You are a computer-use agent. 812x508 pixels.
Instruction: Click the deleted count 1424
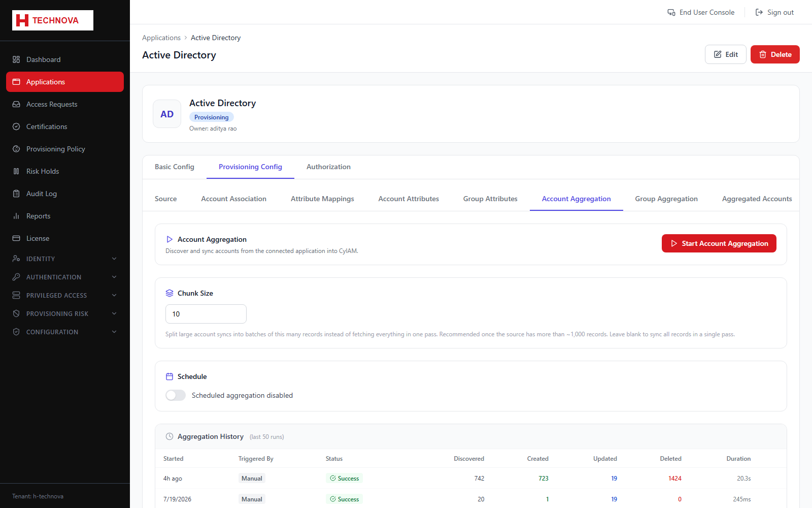tap(675, 479)
